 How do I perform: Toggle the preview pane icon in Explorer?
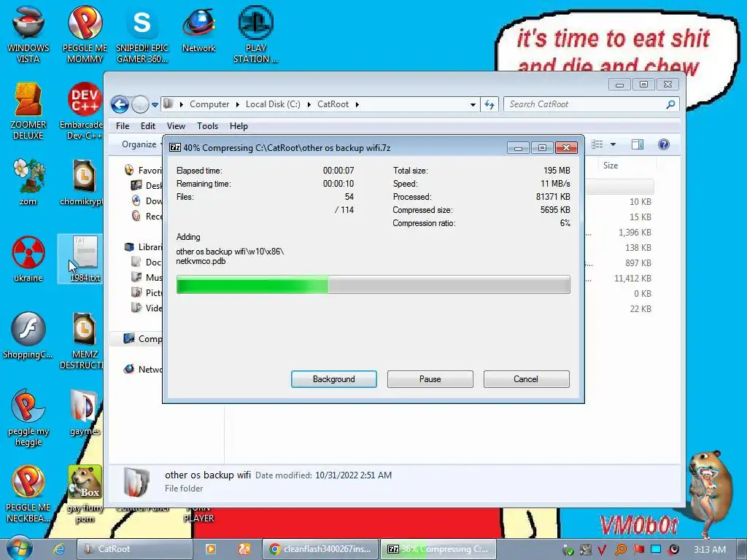click(638, 144)
